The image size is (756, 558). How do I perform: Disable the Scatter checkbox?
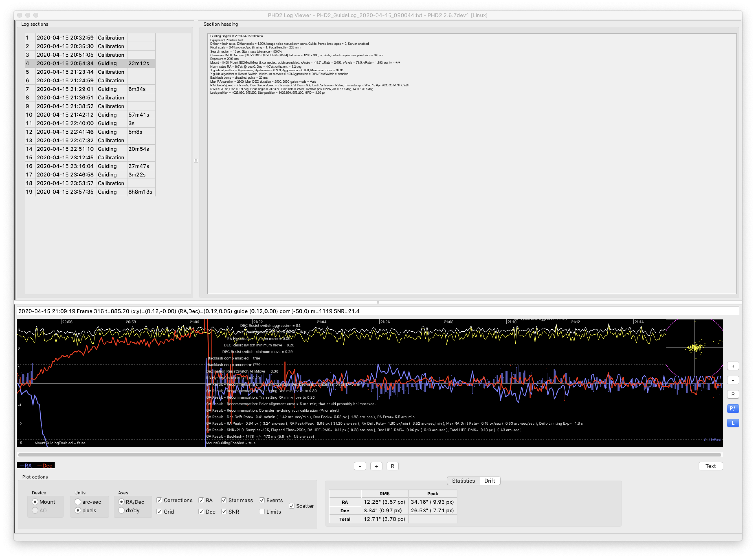coord(292,506)
